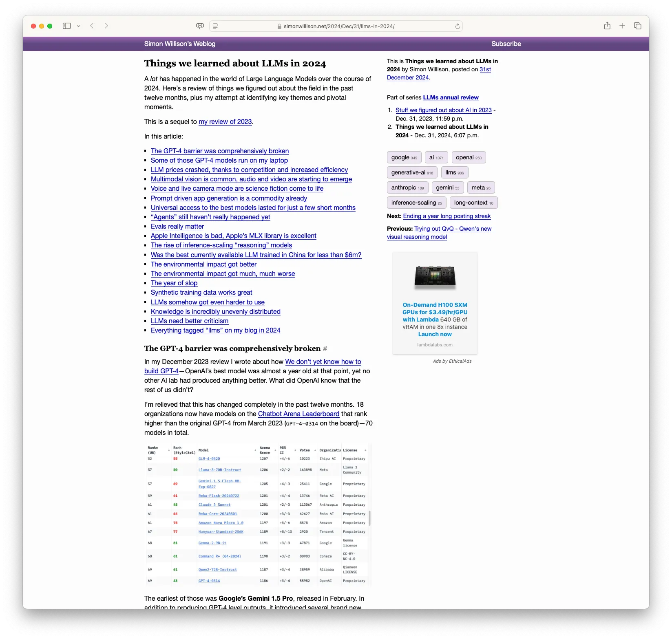
Task: Open the Chatbot Arena Leaderboard link
Action: (299, 414)
